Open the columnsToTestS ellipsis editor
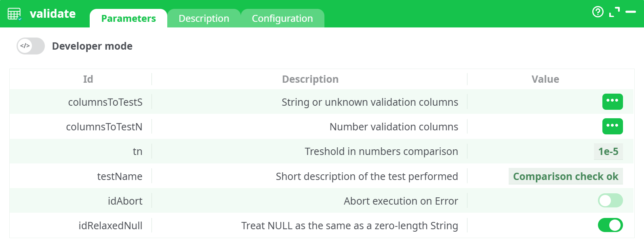The image size is (644, 249). [612, 102]
